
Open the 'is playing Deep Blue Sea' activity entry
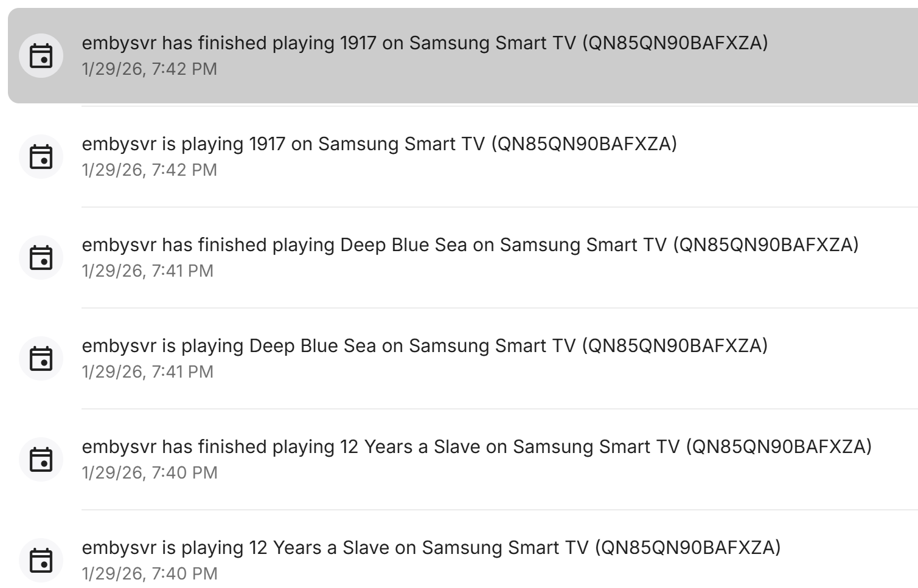pos(425,346)
